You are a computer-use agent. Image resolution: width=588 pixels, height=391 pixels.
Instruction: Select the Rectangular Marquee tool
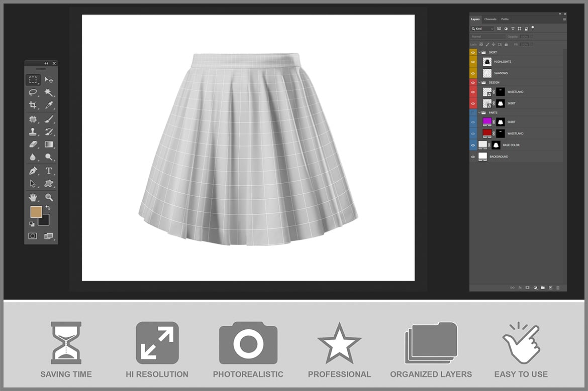(33, 80)
